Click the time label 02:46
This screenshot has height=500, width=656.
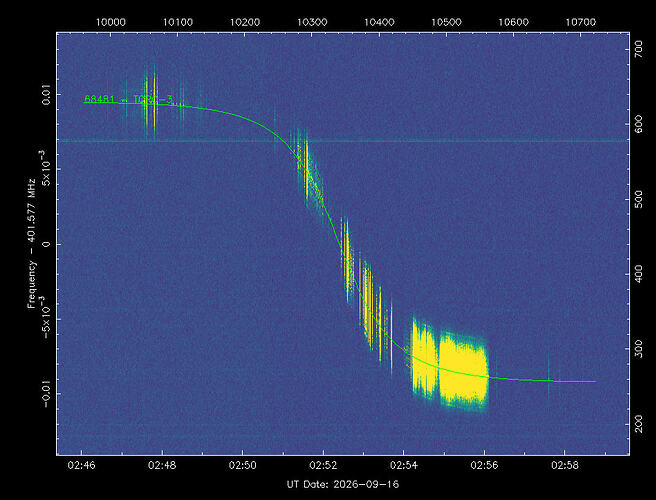(x=82, y=466)
